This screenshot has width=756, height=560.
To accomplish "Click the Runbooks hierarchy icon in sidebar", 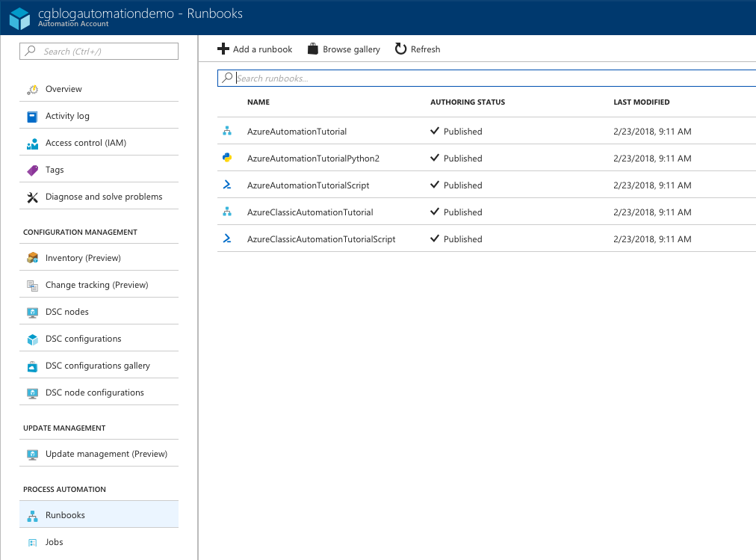I will tap(32, 516).
